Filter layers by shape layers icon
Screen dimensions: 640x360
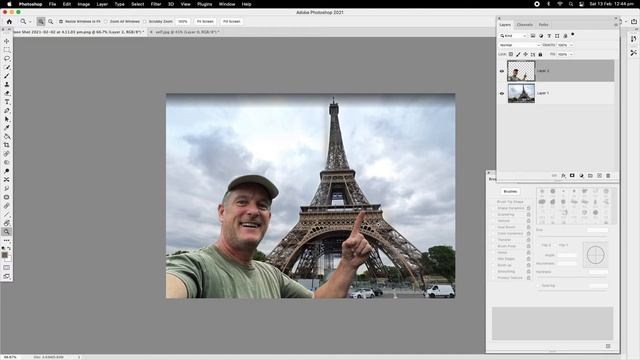[557, 36]
